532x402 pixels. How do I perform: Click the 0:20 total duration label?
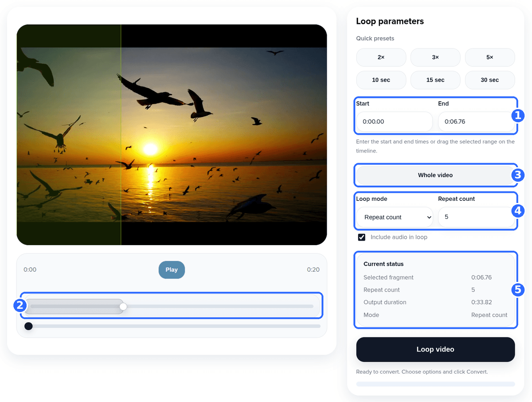[313, 269]
